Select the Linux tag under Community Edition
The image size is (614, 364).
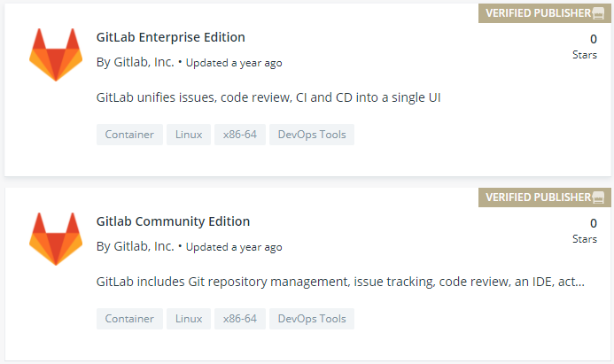pos(189,319)
